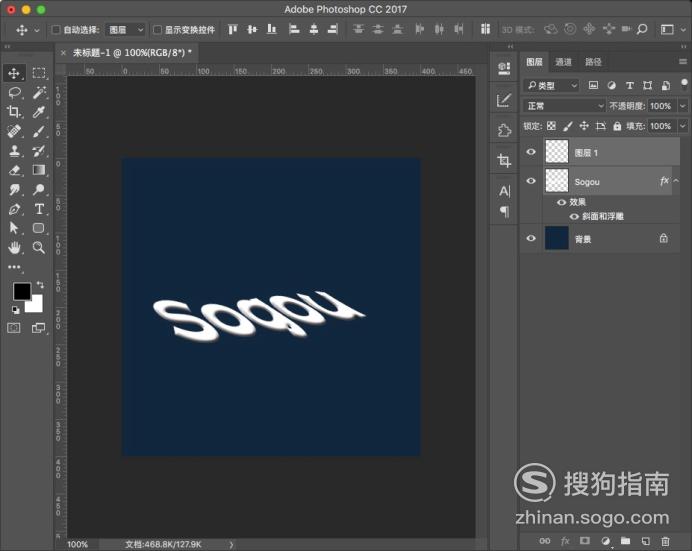Toggle 效果 effects visibility
The width and height of the screenshot is (692, 551).
561,202
